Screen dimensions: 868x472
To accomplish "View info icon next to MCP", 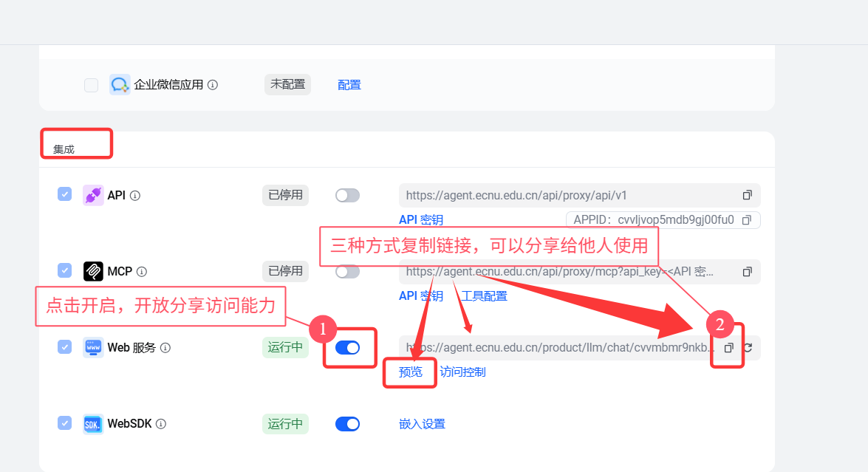I will 142,272.
